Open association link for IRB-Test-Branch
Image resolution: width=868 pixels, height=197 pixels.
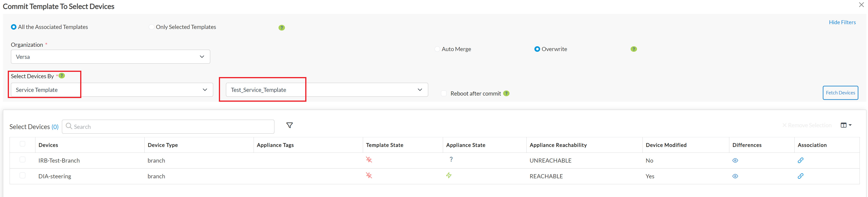tap(801, 160)
